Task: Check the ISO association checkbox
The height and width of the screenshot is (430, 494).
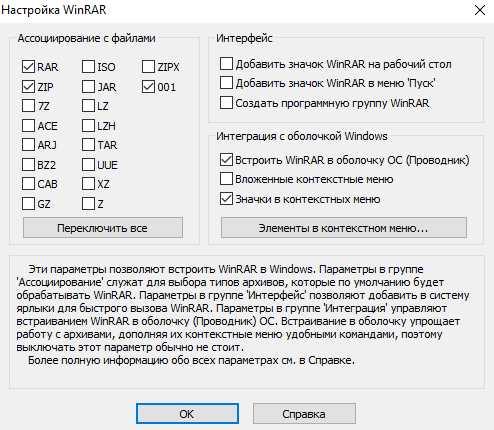Action: tap(88, 67)
